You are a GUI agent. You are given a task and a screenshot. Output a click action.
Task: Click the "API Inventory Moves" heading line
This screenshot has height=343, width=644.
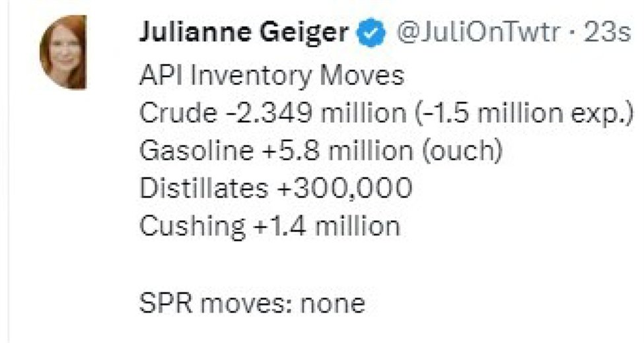pos(271,76)
